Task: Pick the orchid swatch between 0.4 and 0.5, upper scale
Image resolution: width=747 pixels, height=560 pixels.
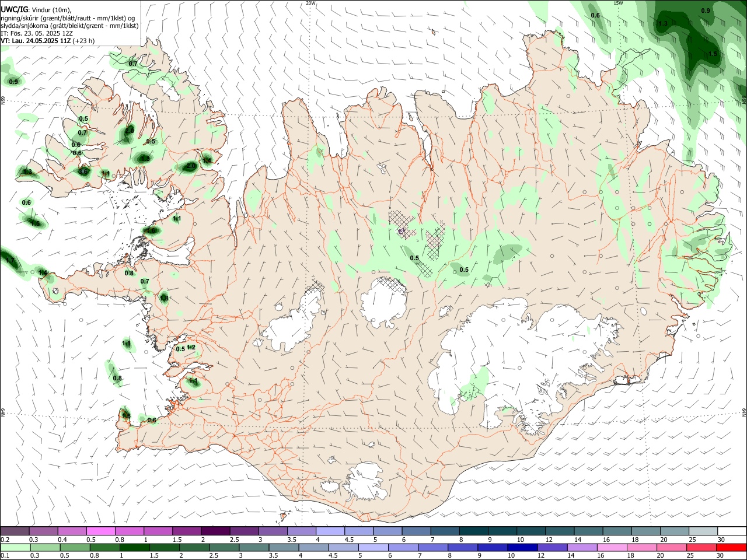Action: (x=72, y=531)
